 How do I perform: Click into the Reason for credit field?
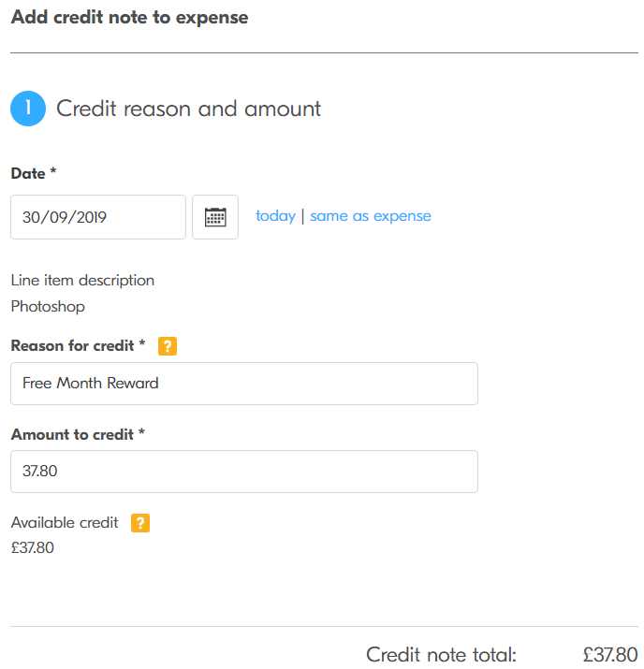[x=243, y=384]
